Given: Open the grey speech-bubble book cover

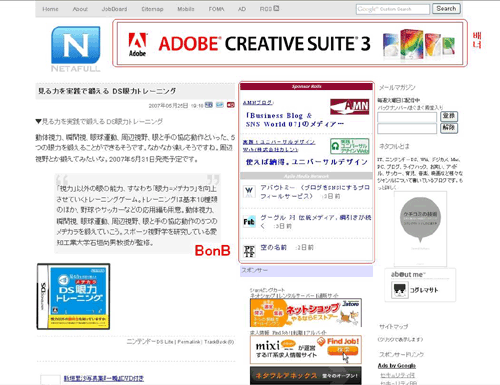Looking at the screenshot, I should (420, 229).
